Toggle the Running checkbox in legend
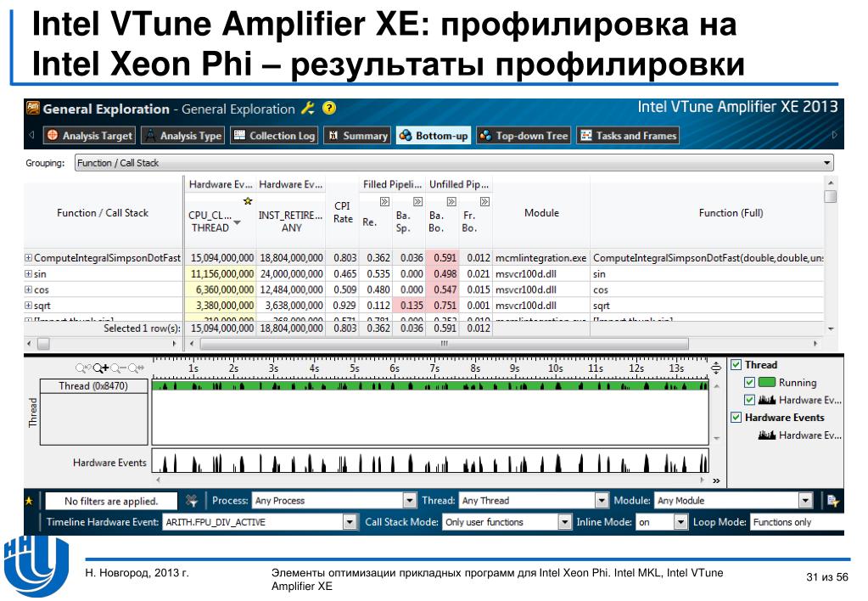Image resolution: width=868 pixels, height=601 pixels. (749, 382)
